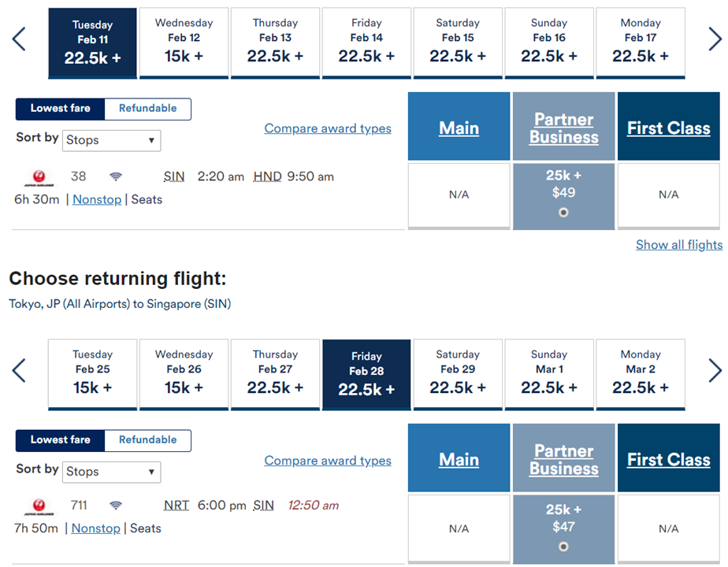Open Show all flights link
Screen dimensions: 728x567
(x=679, y=245)
